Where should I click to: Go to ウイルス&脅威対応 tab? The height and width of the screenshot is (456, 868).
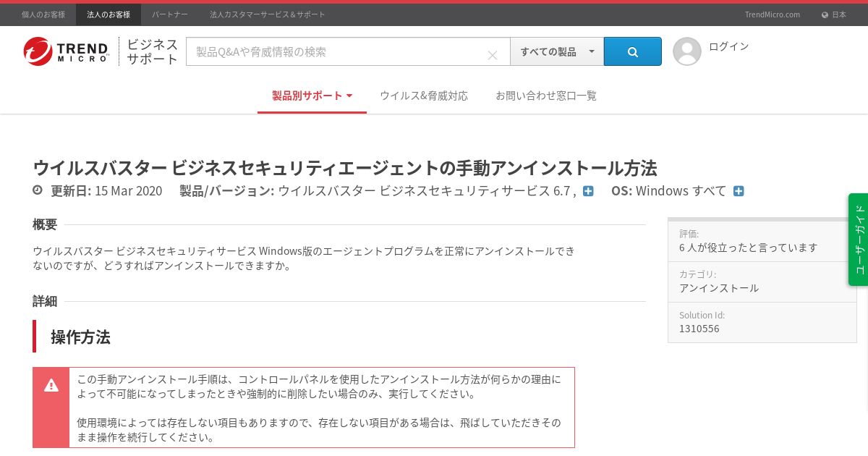coord(424,96)
